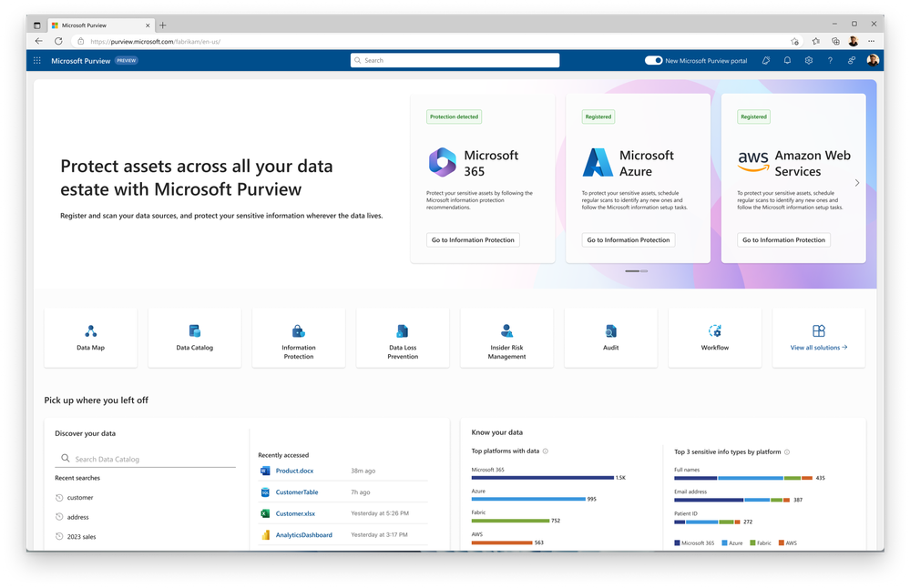Select recent search 'customer'
This screenshot has height=588, width=910.
coord(80,498)
